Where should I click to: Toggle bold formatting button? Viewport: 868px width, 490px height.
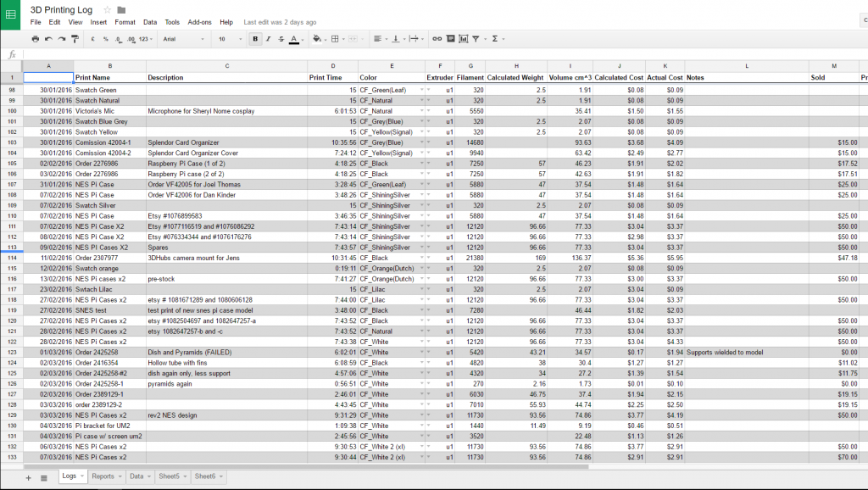(x=255, y=39)
